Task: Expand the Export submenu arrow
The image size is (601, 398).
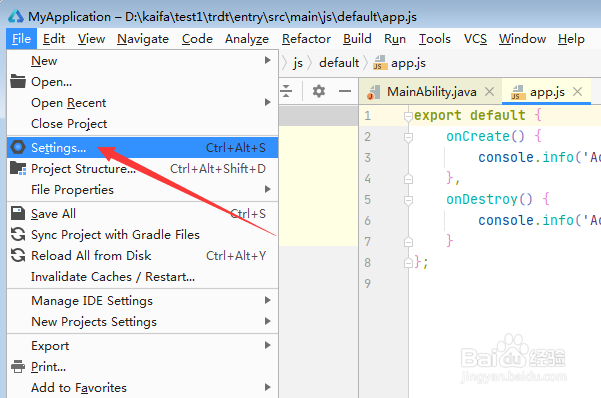Action: [x=268, y=345]
